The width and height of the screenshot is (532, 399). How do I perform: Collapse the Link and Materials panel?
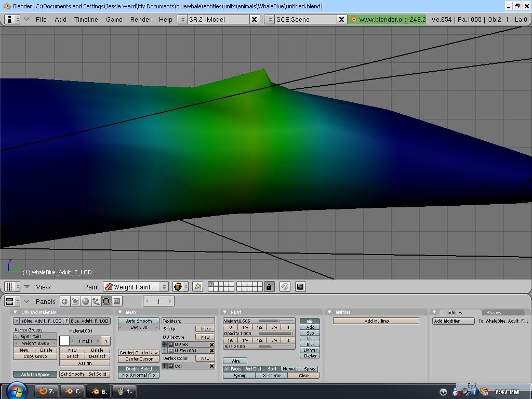point(16,312)
